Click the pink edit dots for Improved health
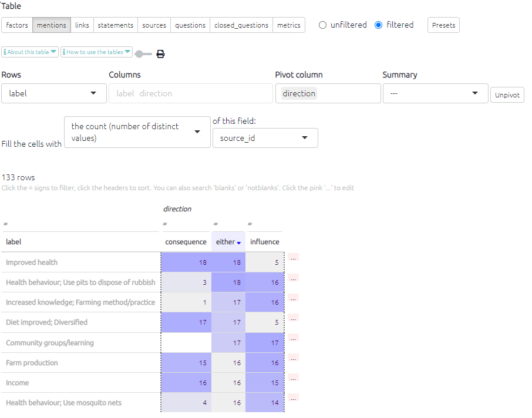The width and height of the screenshot is (532, 418). coord(293,257)
